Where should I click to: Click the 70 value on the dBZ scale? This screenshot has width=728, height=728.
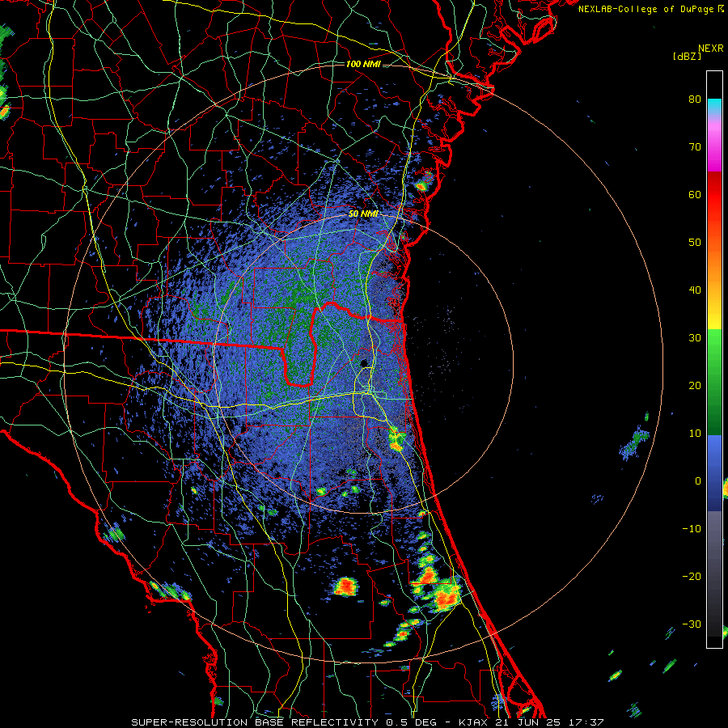695,147
